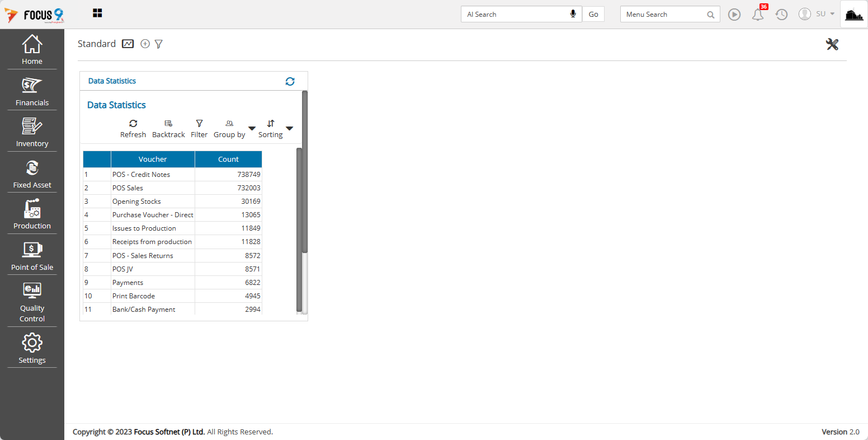The image size is (868, 440).
Task: Click the table's inner vertical scrollbar
Action: tap(299, 230)
